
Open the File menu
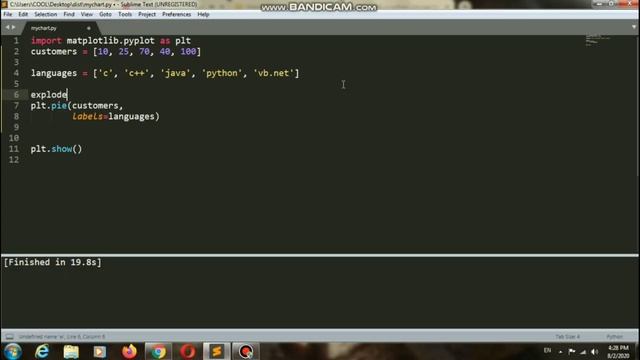coord(8,14)
